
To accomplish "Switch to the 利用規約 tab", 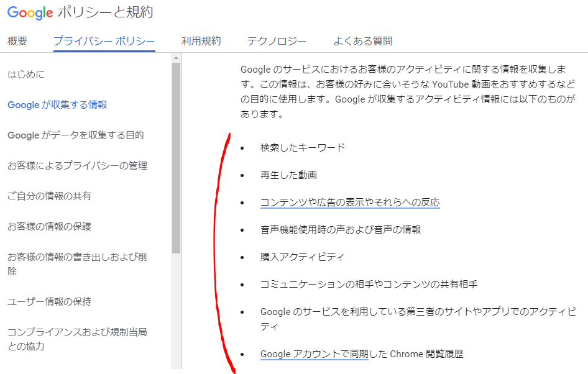I will click(201, 41).
